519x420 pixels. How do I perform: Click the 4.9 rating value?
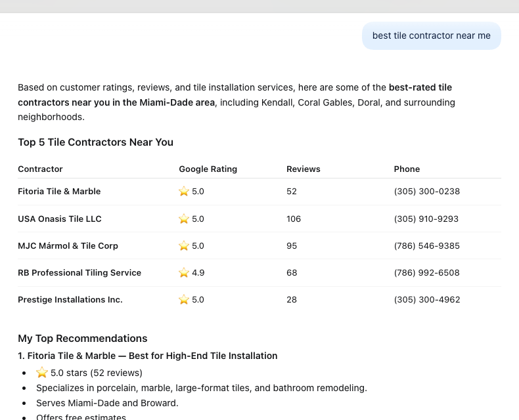click(x=198, y=273)
